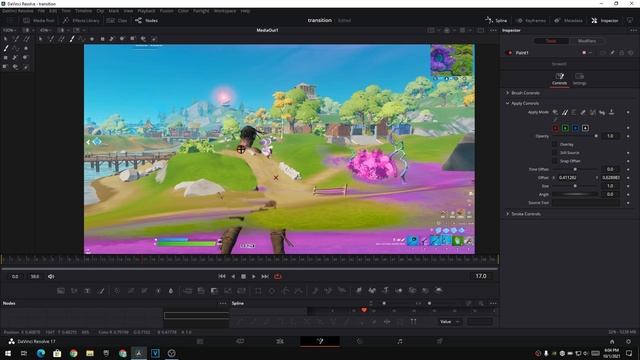640x360 pixels.
Task: Open Inspector options three-dot menu
Action: tap(633, 30)
